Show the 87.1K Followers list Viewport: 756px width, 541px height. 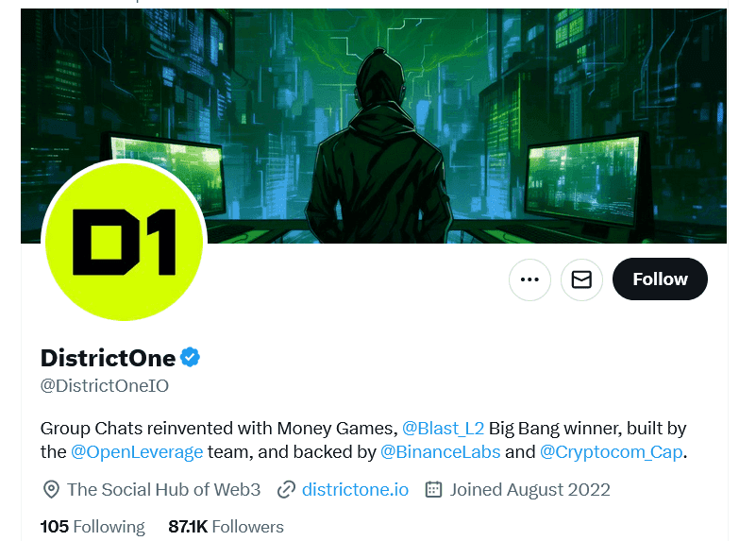(x=226, y=527)
